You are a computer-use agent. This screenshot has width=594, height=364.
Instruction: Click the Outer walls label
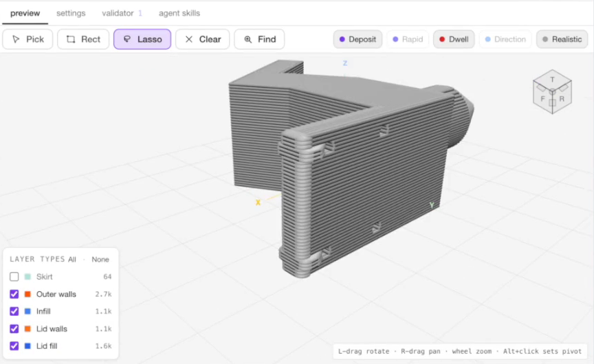point(56,294)
